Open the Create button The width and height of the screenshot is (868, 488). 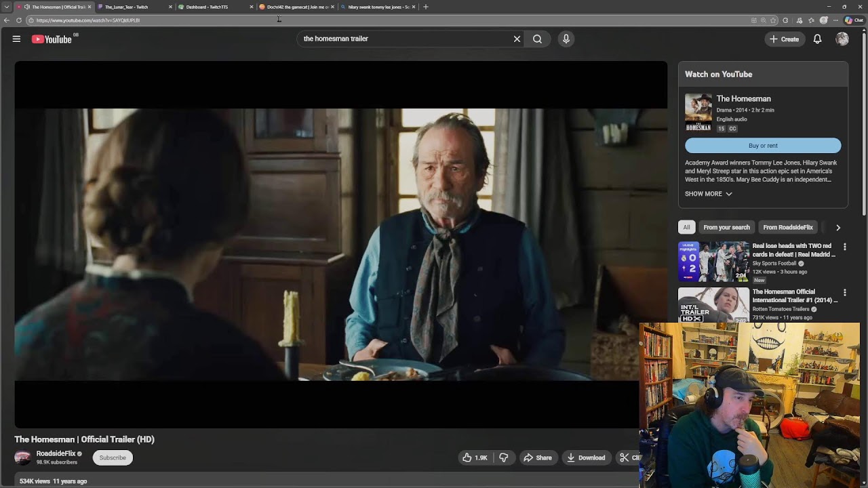[x=784, y=39]
